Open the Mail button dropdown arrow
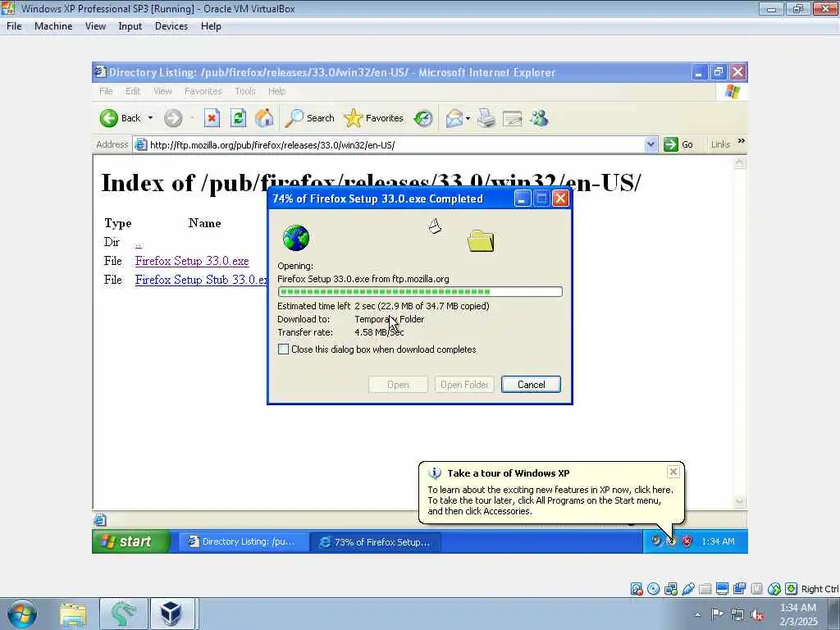This screenshot has height=630, width=840. 468,118
